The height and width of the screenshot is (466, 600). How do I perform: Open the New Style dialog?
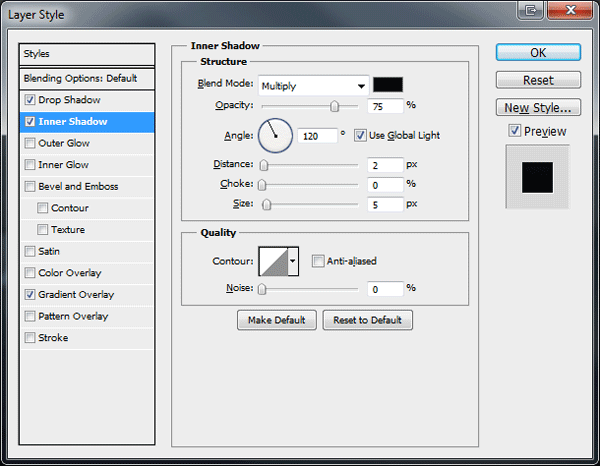tap(538, 108)
